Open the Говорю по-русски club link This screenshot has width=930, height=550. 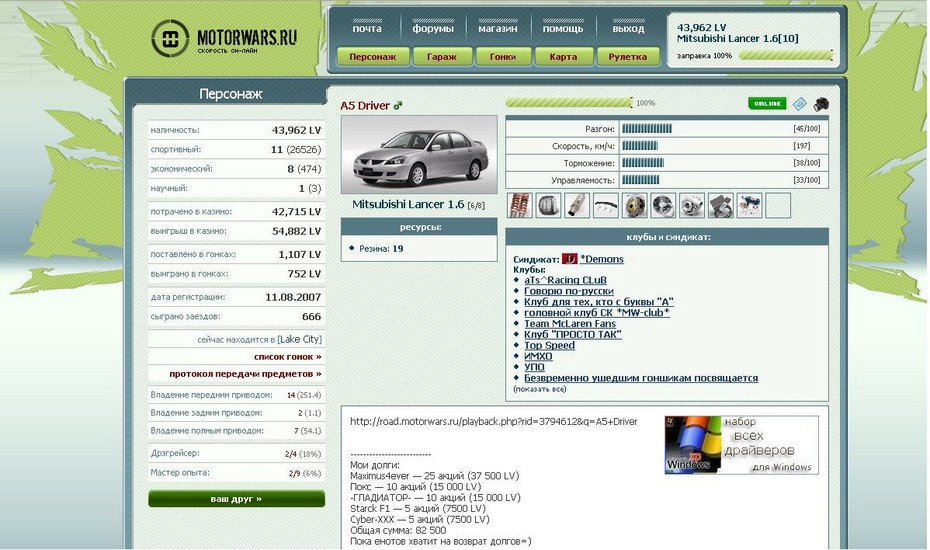568,291
